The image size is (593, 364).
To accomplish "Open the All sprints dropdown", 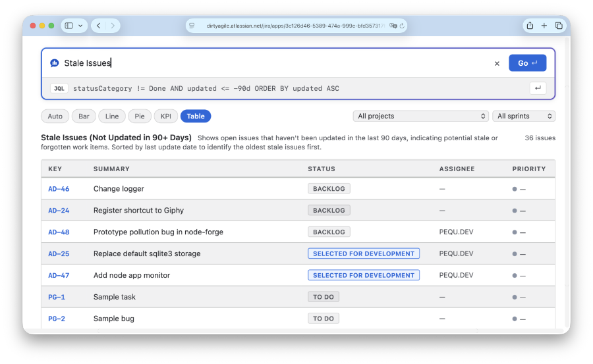I will [524, 116].
